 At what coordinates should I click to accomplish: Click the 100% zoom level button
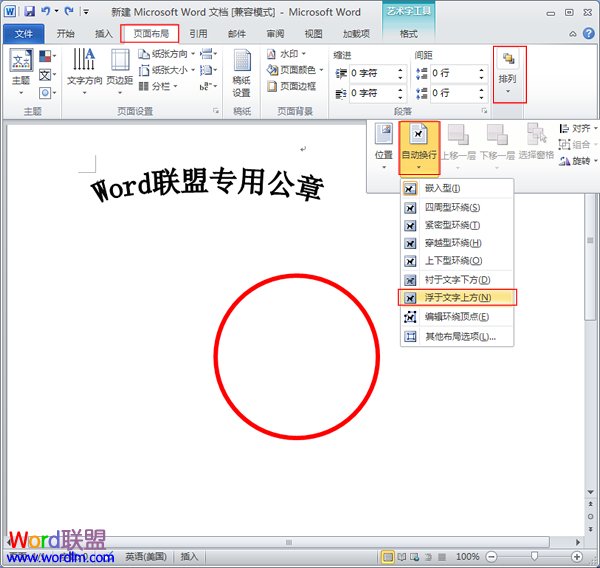[468, 557]
